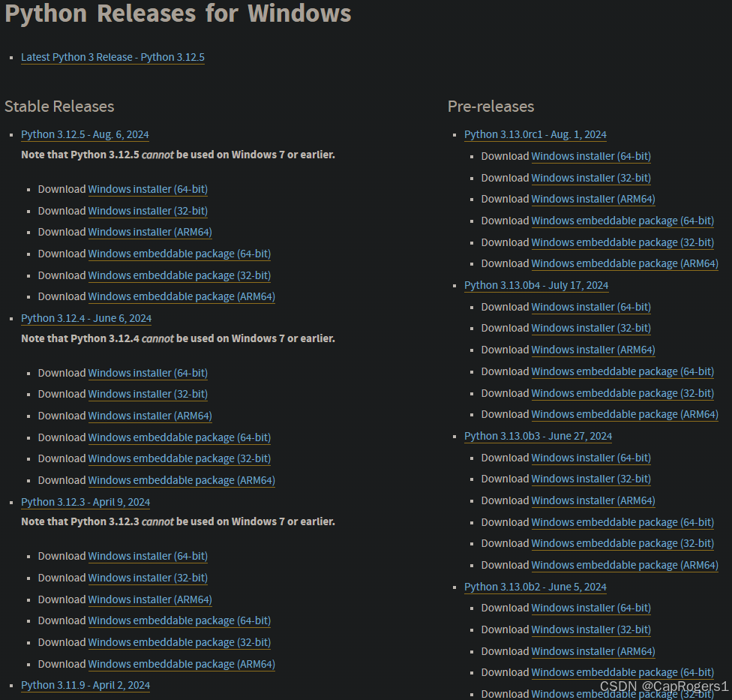Screen dimensions: 732x700
Task: Open Python 3.12.4 - June 6, 2024 release
Action: (x=86, y=318)
